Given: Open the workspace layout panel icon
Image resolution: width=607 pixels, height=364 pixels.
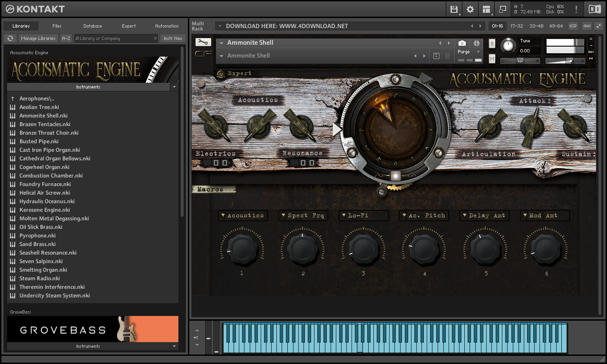Looking at the screenshot, I should 486,9.
